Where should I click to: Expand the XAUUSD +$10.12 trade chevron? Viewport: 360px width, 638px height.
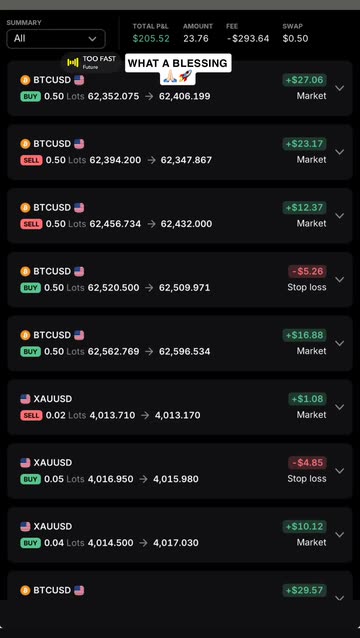(339, 535)
